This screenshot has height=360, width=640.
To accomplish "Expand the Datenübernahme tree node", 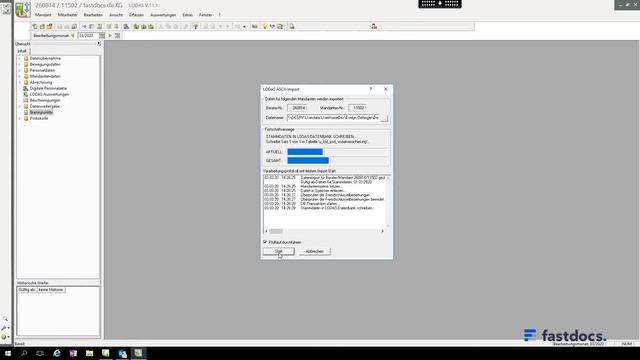I will (20, 58).
